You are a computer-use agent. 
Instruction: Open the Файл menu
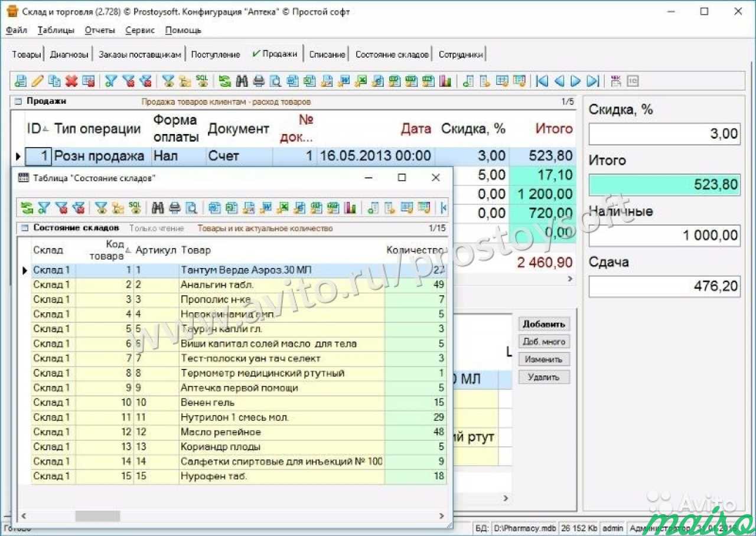[x=17, y=30]
